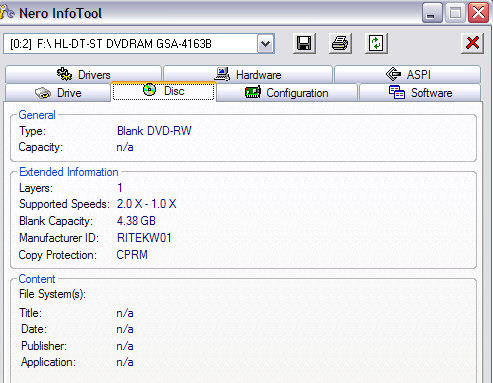493x383 pixels.
Task: Click the Nero InfoTool title bar app icon
Action: [x=7, y=12]
